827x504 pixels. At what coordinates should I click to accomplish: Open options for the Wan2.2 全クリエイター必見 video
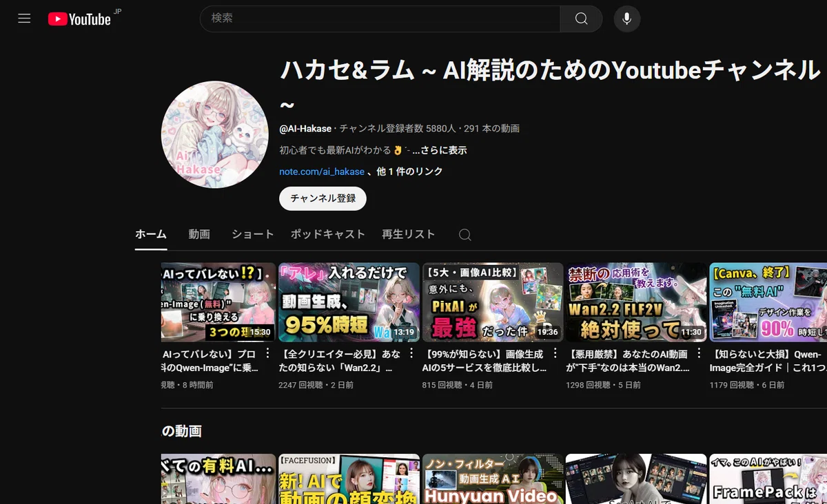tap(411, 354)
